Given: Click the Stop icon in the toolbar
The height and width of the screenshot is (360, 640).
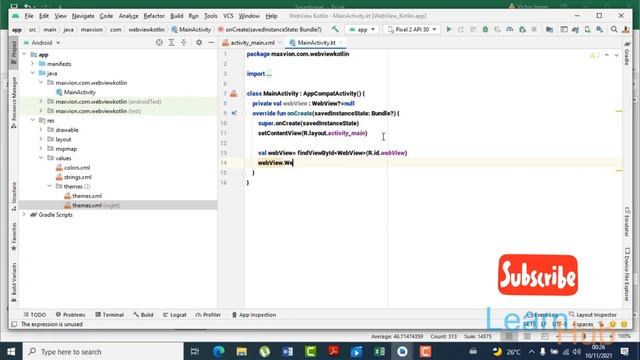Looking at the screenshot, I should (534, 29).
